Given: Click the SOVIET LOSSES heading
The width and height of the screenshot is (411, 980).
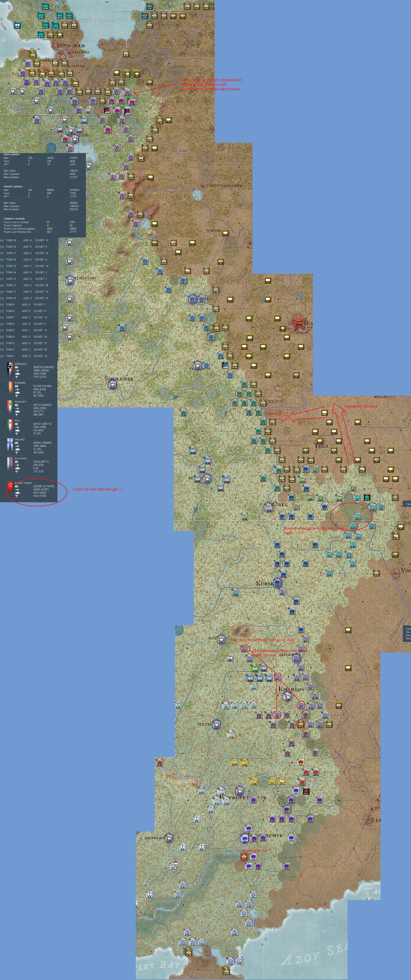Looking at the screenshot, I should [x=13, y=187].
